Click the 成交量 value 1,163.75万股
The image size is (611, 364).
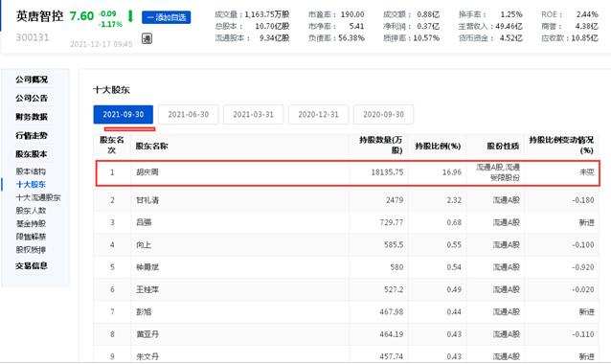[267, 14]
